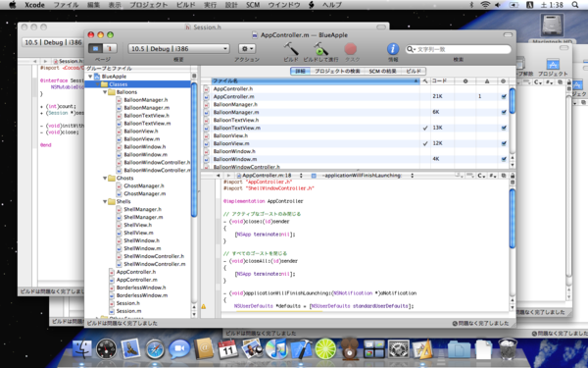The width and height of the screenshot is (588, 368).
Task: Switch to the SCM の結果 tab
Action: pos(382,71)
